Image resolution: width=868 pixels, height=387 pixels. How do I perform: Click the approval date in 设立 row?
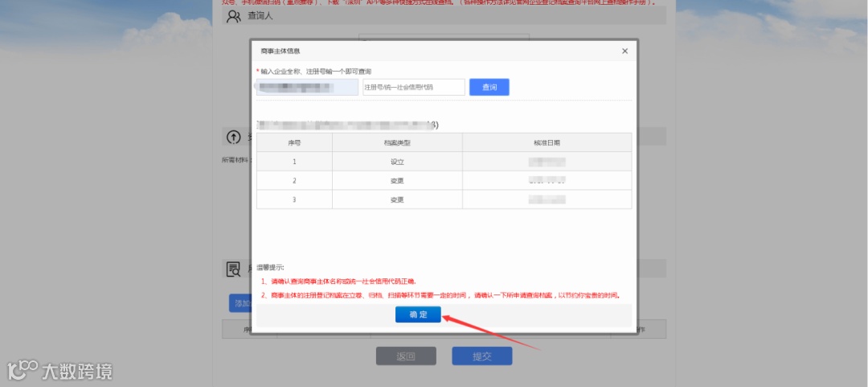(547, 162)
